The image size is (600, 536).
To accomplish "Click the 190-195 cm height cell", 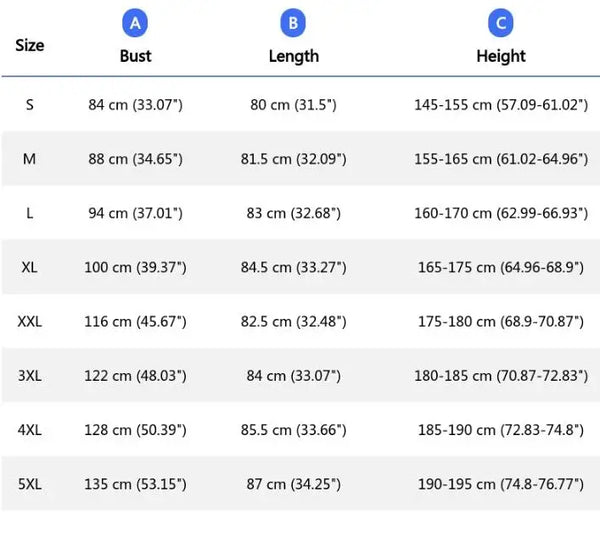I will (x=501, y=484).
